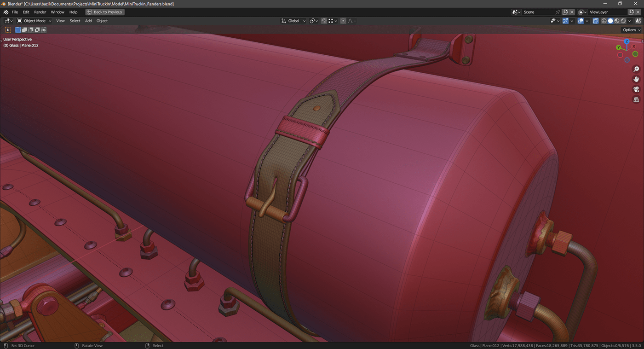The height and width of the screenshot is (349, 644).
Task: Select solid viewport shading mode
Action: 610,21
